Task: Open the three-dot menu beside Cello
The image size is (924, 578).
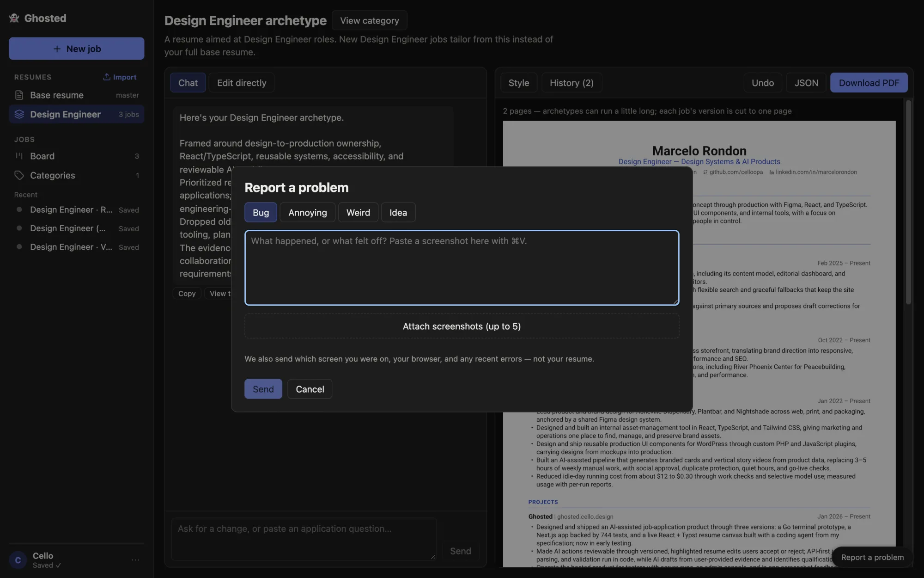Action: (135, 560)
